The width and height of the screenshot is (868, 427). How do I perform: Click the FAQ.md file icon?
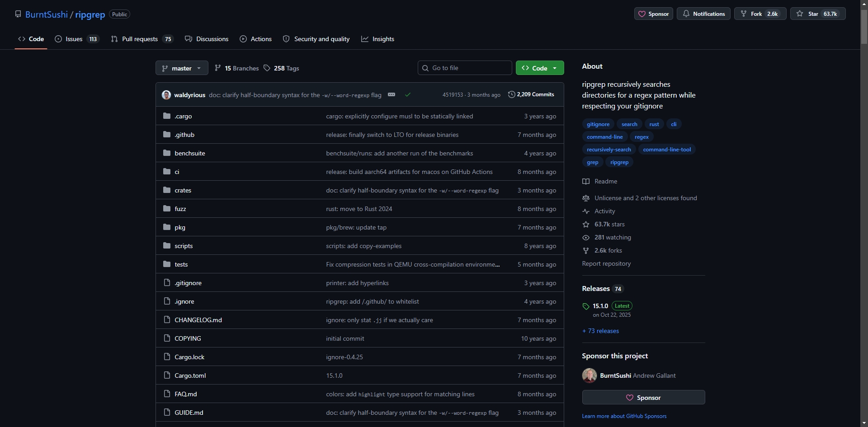click(x=167, y=394)
